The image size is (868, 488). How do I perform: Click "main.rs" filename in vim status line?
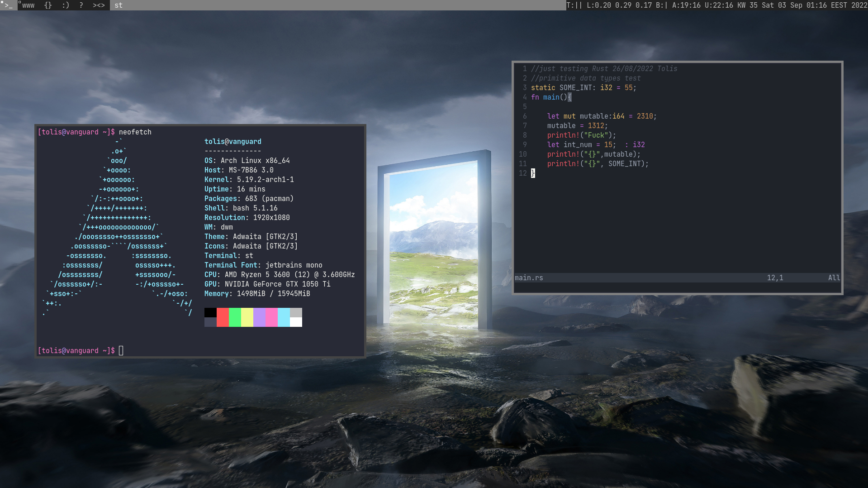(x=529, y=277)
